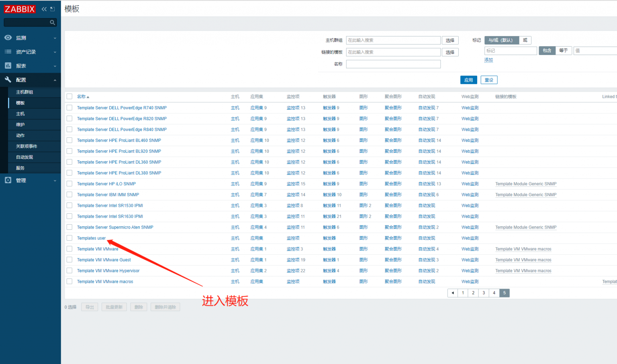Open 触发器 10 for IBM IMM template
The image size is (617, 364).
[x=332, y=194]
